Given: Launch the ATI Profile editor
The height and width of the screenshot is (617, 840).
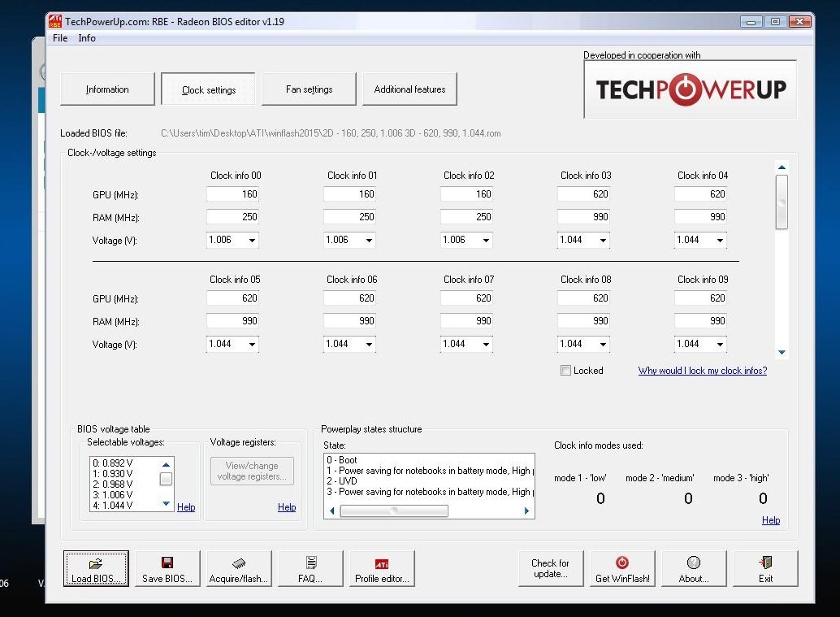Looking at the screenshot, I should pos(382,568).
